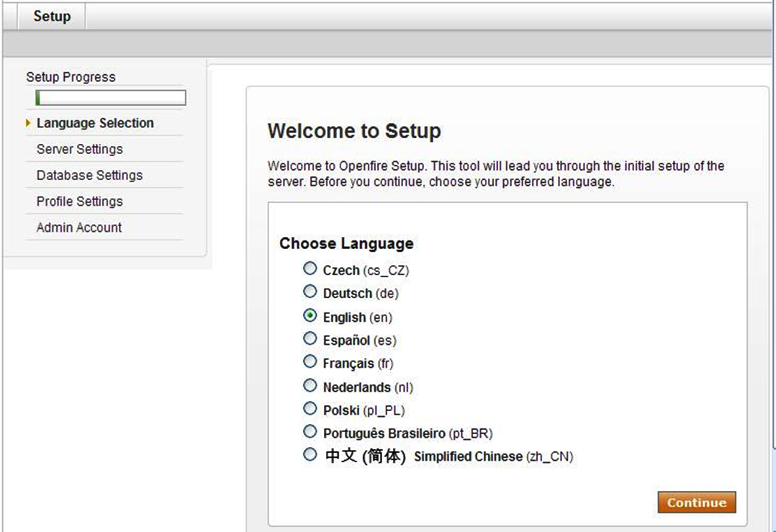The image size is (776, 532).
Task: Open the Setup tab
Action: click(52, 17)
